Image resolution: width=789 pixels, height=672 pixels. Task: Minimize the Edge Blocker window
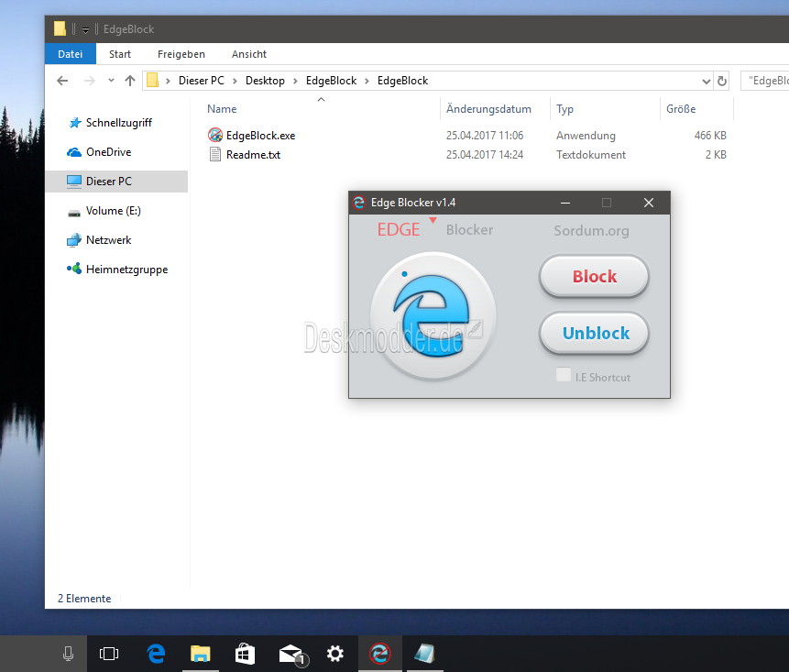[565, 203]
